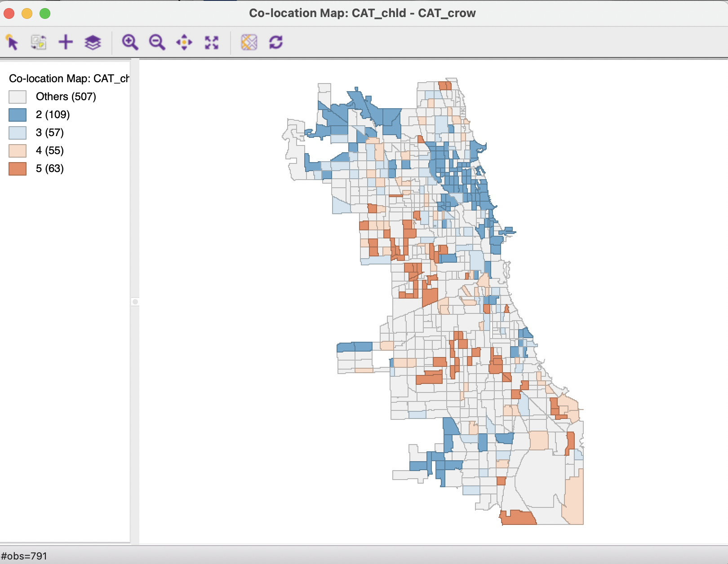Click the dark orange category 5 swatch
The width and height of the screenshot is (728, 564).
[x=18, y=168]
